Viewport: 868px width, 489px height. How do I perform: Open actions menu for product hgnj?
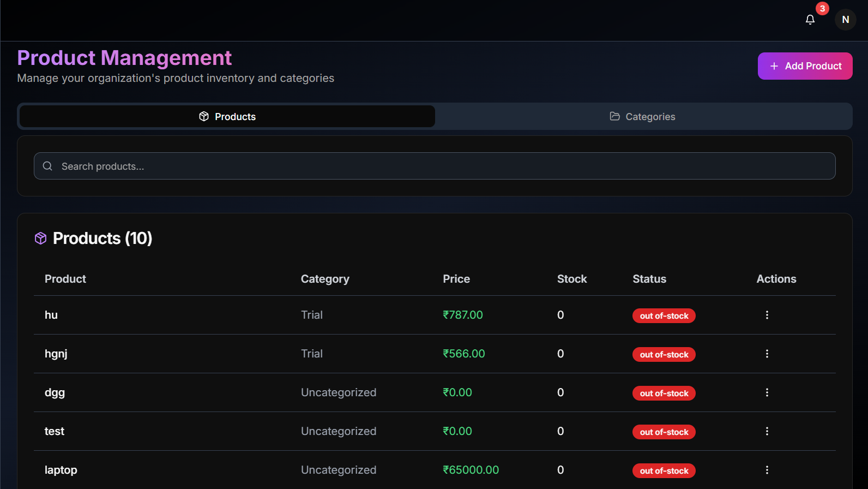(767, 354)
